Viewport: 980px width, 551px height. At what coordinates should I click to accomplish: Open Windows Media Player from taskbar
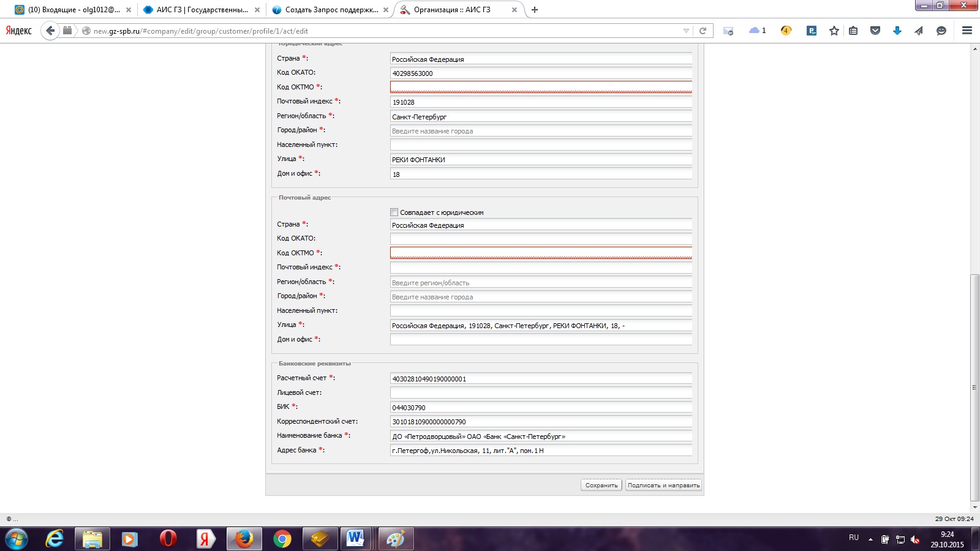tap(129, 539)
